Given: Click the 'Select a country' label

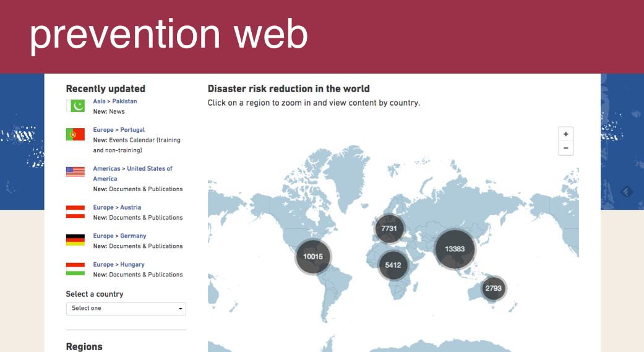Looking at the screenshot, I should (95, 294).
